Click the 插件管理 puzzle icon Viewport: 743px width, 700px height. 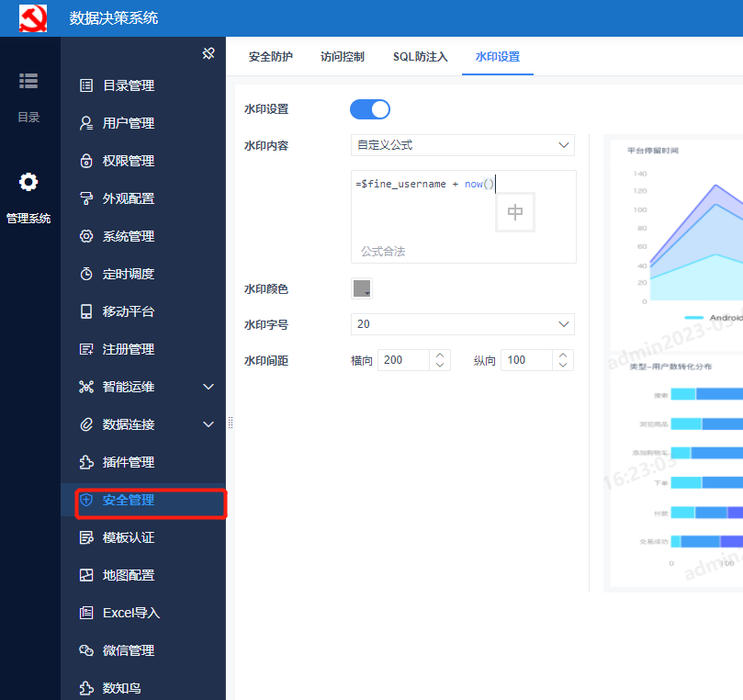coord(86,462)
